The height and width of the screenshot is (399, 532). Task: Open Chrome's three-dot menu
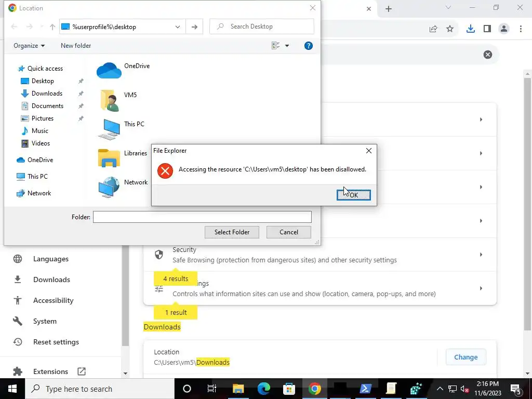click(x=521, y=29)
